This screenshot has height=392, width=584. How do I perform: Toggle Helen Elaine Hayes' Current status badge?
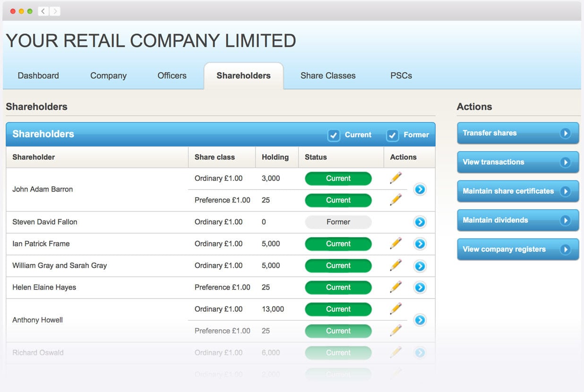338,287
